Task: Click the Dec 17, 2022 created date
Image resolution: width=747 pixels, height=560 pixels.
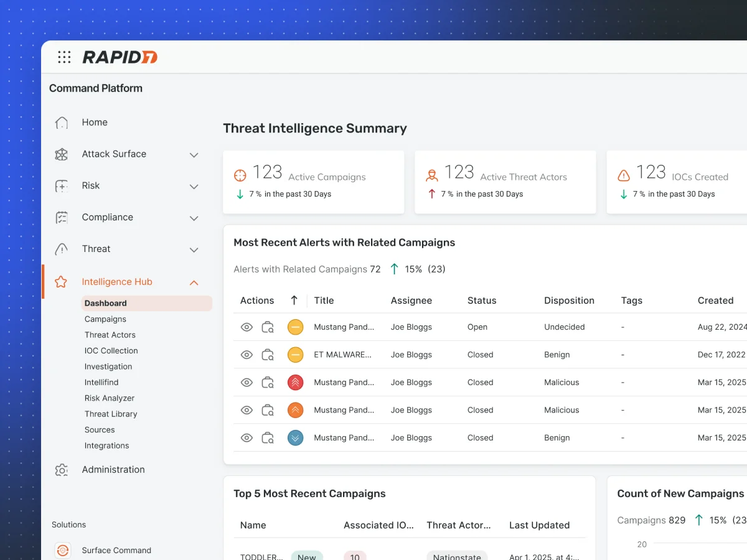Action: (x=721, y=355)
